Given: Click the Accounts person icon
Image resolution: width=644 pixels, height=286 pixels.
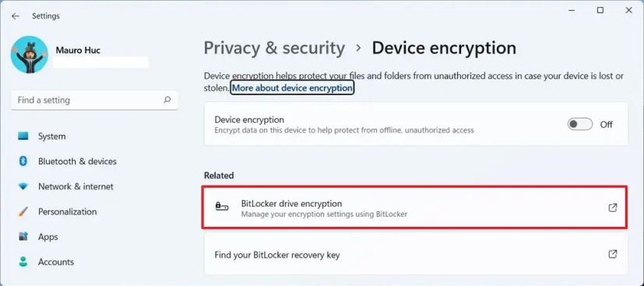Looking at the screenshot, I should (x=23, y=262).
